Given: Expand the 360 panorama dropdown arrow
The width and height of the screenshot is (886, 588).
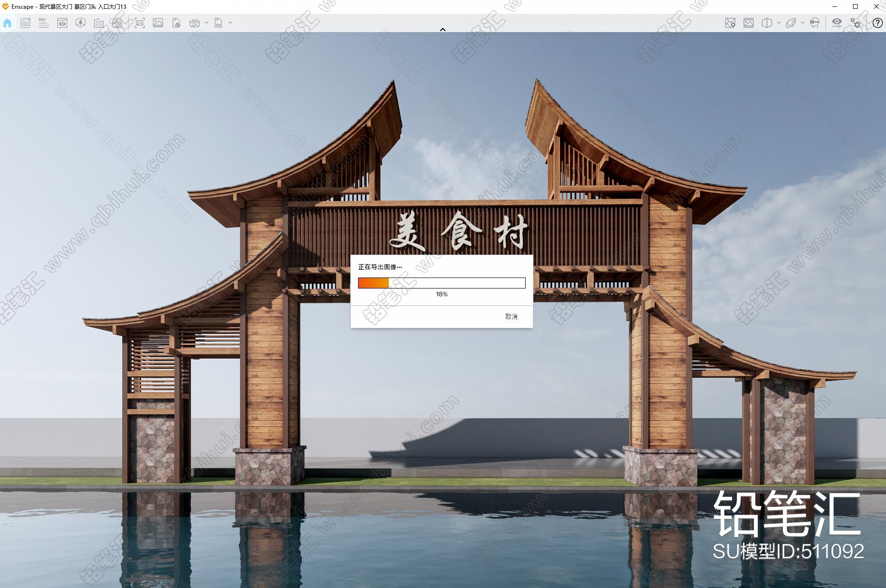Looking at the screenshot, I should 207,22.
